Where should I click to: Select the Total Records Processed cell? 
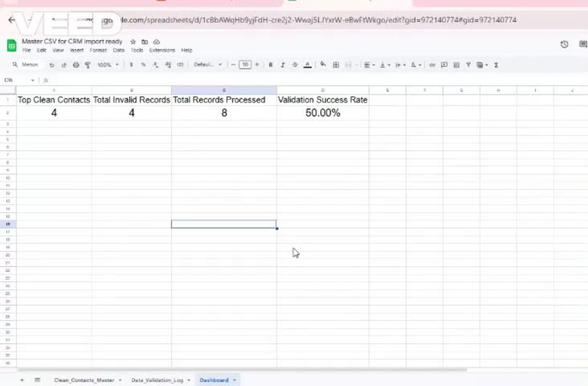(224, 100)
